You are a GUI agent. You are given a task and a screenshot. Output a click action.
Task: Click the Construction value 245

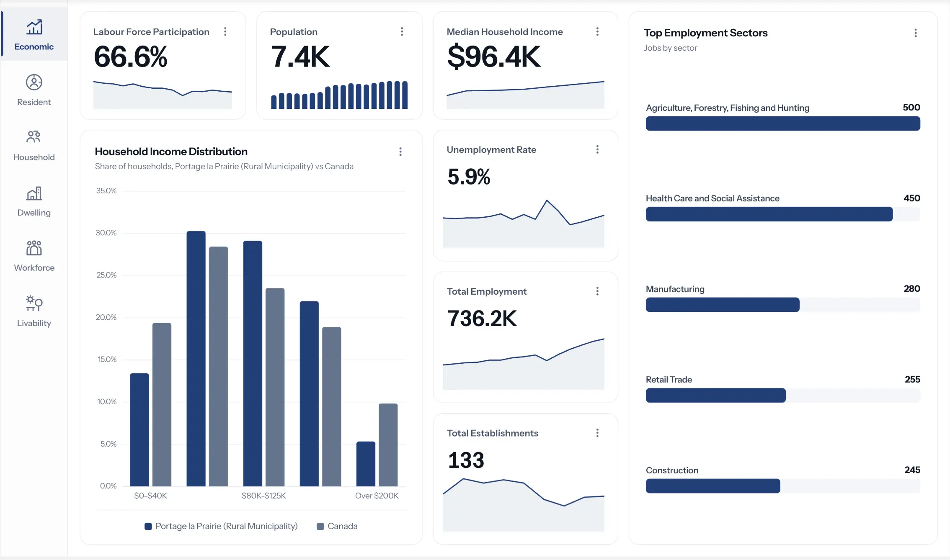(x=912, y=470)
